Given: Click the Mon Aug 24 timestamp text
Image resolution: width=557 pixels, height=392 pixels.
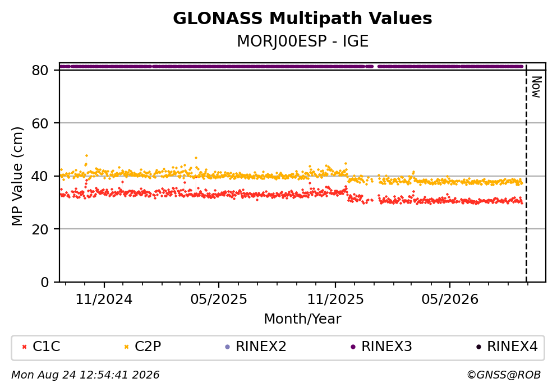Looking at the screenshot, I should coord(85,375).
